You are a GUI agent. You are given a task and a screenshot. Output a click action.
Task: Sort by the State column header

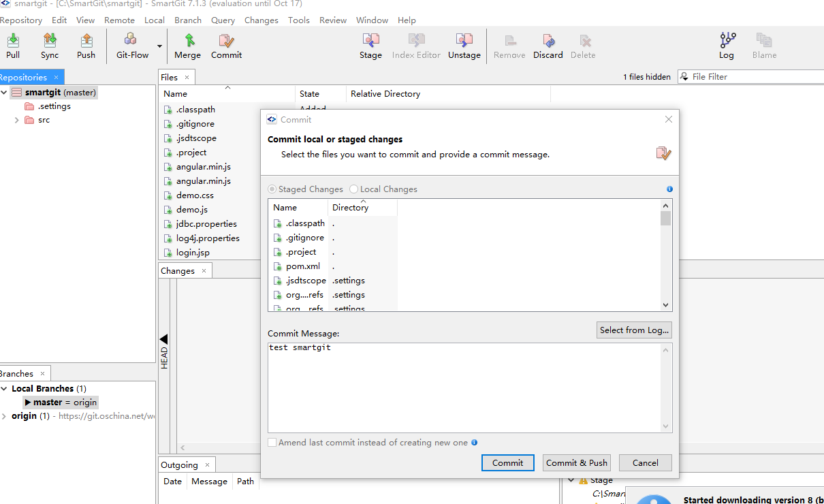pos(321,93)
